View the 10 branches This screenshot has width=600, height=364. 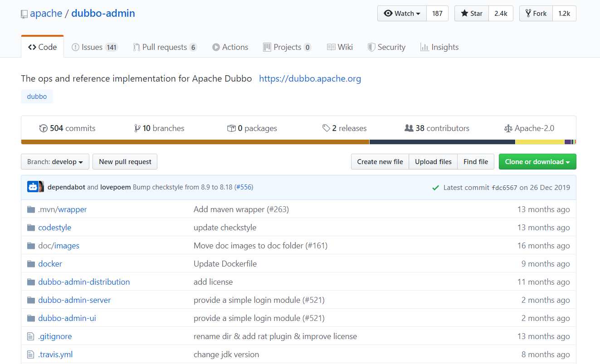point(159,128)
